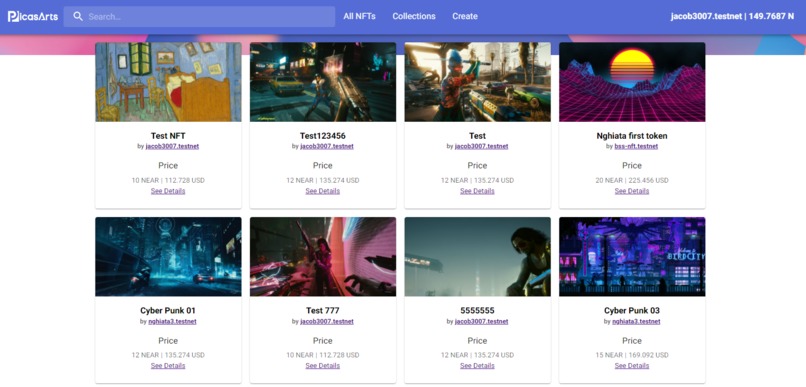This screenshot has width=806, height=387.
Task: Open the Create menu item
Action: tap(465, 16)
